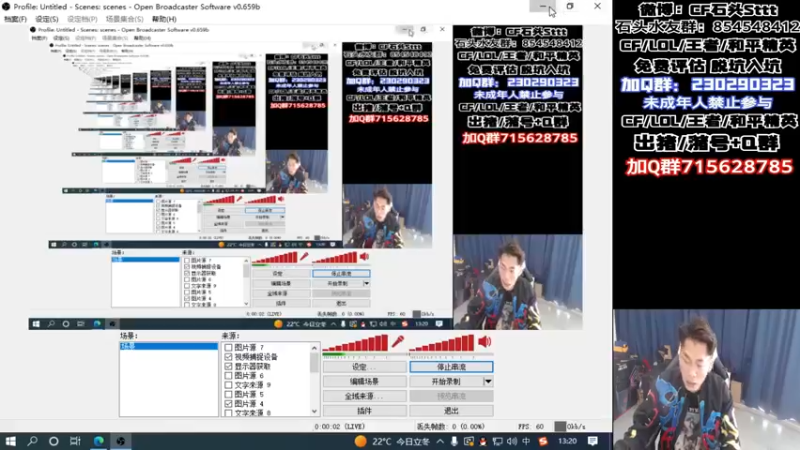This screenshot has height=450, width=800.
Task: Open the Windows Start menu
Action: pyautogui.click(x=10, y=441)
